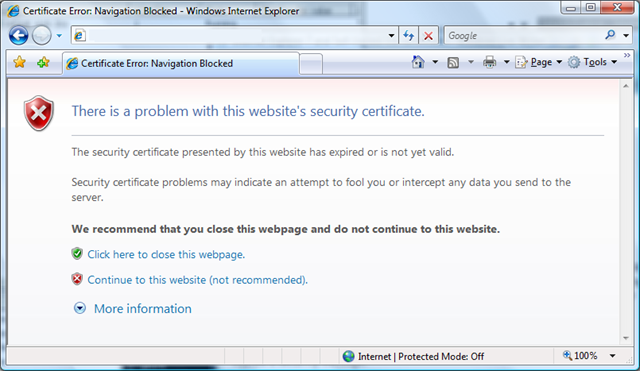Refresh the page with the Refresh icon
This screenshot has width=640, height=371.
[409, 36]
